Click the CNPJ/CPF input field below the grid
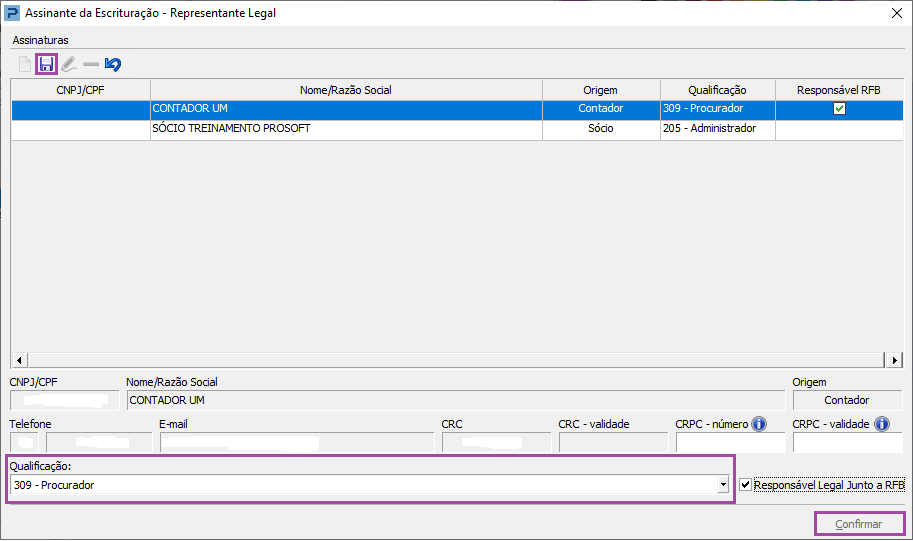The height and width of the screenshot is (541, 913). click(x=64, y=400)
